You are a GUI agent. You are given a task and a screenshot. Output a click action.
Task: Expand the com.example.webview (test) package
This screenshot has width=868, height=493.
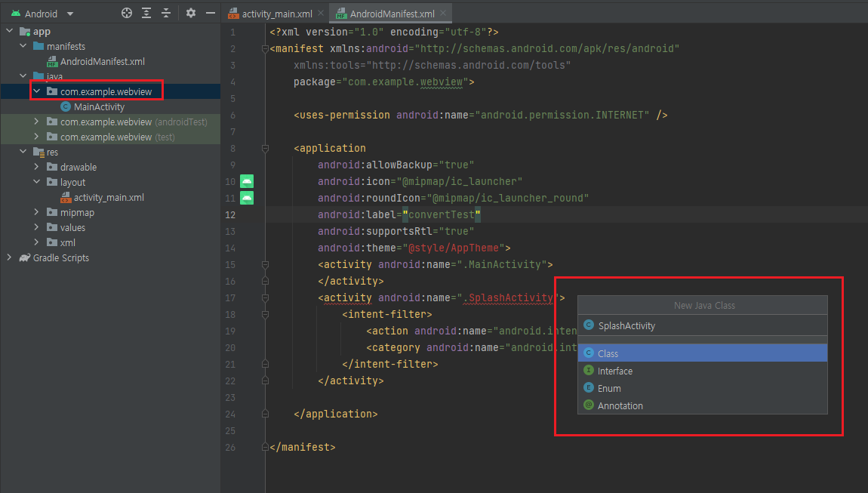point(36,136)
